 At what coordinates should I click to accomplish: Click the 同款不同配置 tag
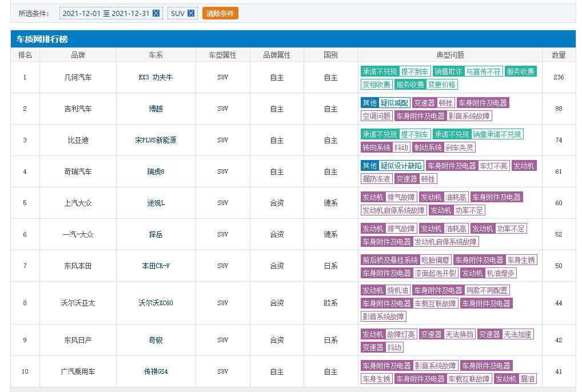click(x=487, y=290)
